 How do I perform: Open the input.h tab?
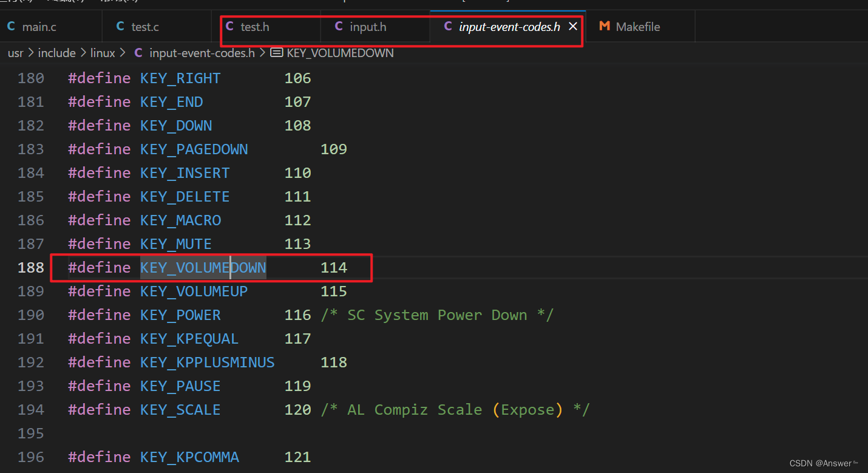point(375,27)
